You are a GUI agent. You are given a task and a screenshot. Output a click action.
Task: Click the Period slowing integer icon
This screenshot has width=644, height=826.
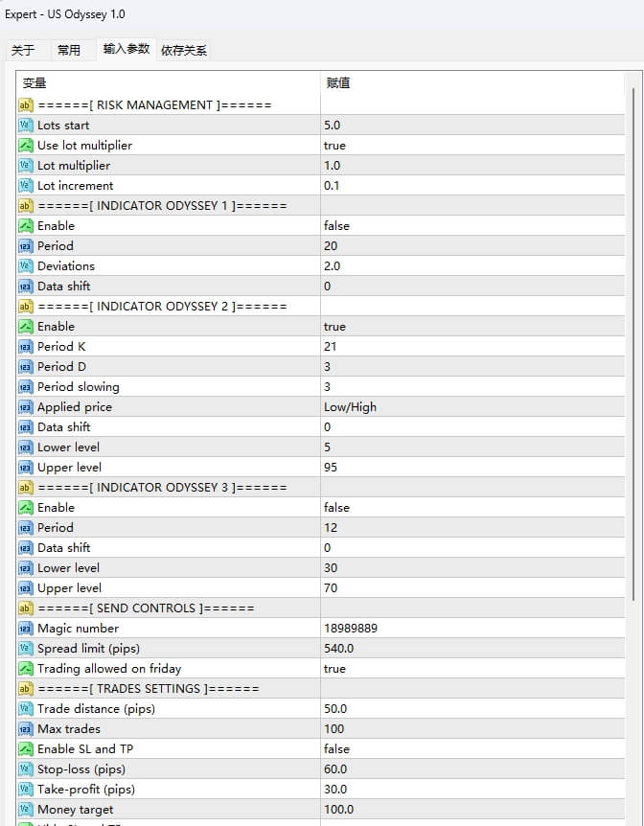tap(26, 387)
